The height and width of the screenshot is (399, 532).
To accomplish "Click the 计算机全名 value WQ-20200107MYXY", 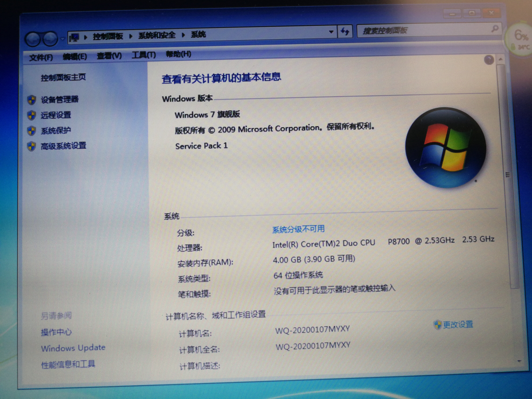I will pyautogui.click(x=313, y=346).
